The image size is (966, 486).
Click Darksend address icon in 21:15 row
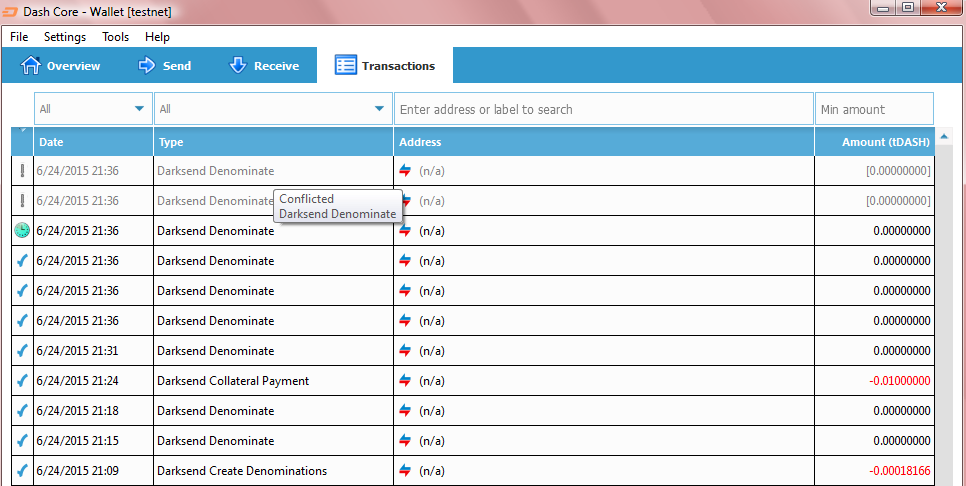[405, 441]
